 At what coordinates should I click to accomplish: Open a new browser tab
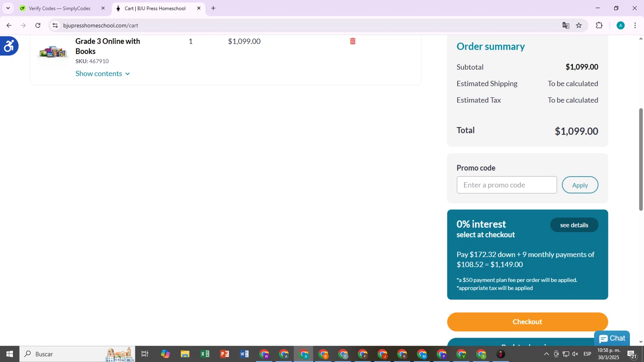(x=213, y=8)
